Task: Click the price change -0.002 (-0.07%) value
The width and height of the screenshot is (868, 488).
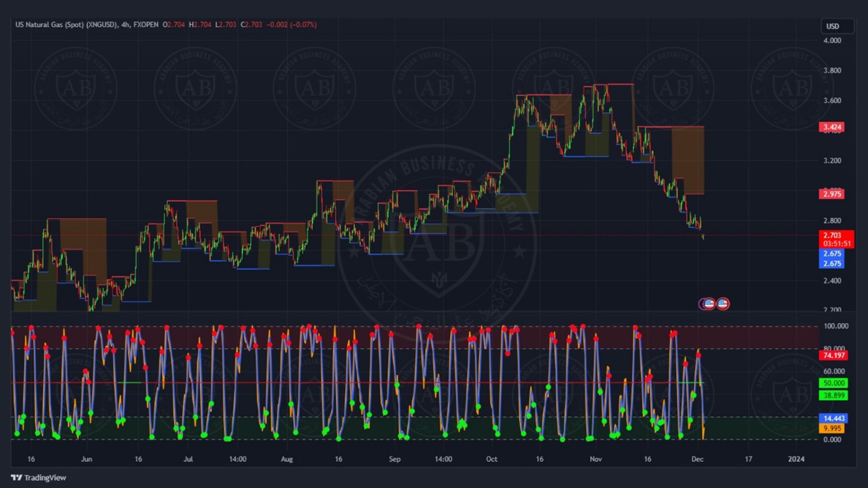Action: click(291, 25)
